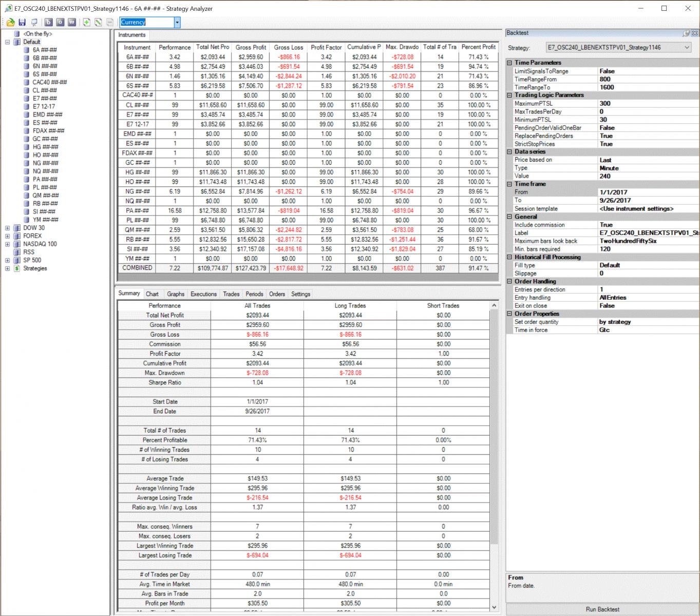The image size is (700, 616).
Task: Click the Currency combo box text field
Action: point(147,22)
